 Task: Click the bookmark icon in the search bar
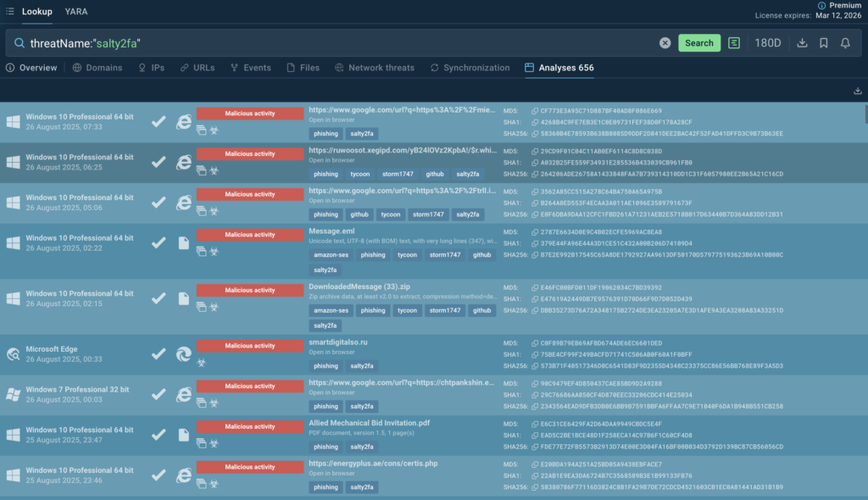click(x=823, y=43)
